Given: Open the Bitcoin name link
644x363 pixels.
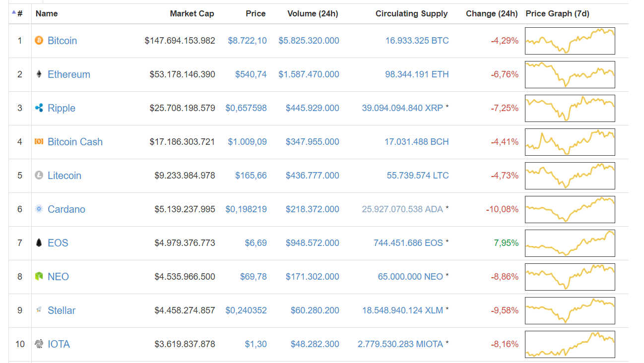Looking at the screenshot, I should [62, 41].
